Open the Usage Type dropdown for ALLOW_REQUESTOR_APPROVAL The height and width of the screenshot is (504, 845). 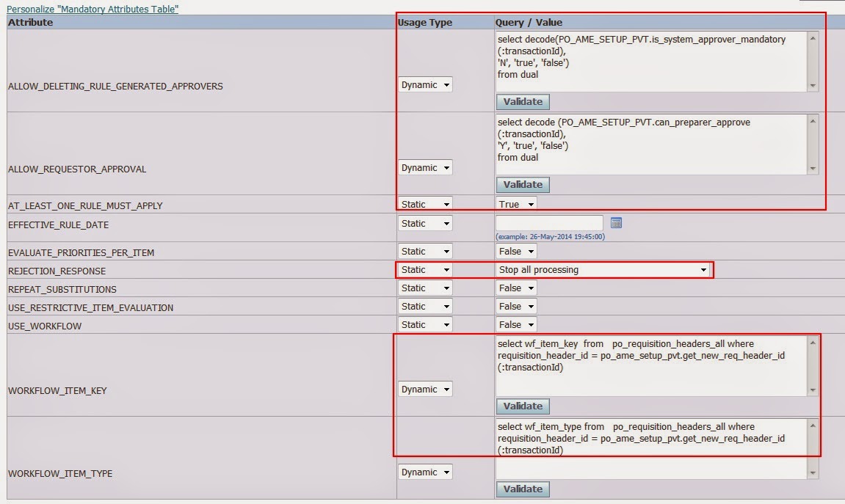(x=425, y=167)
